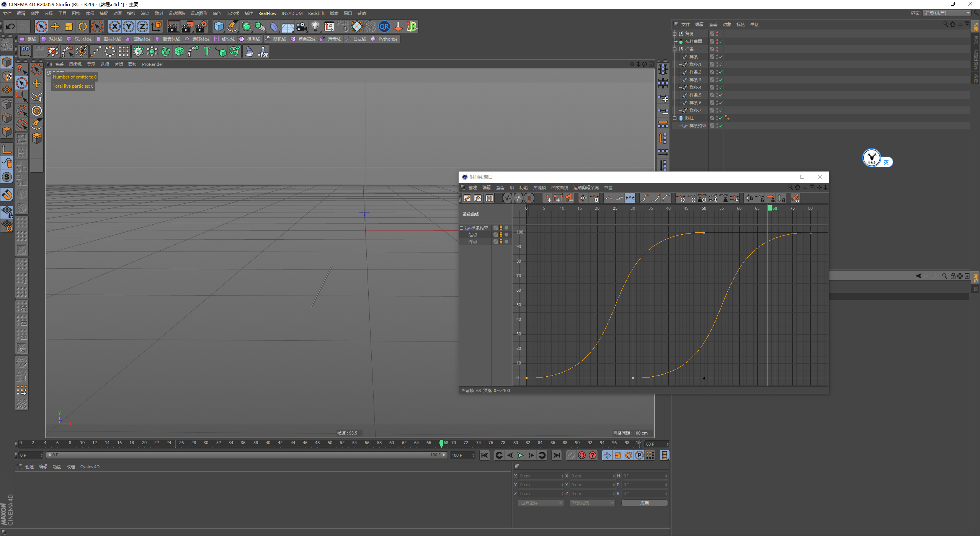The image size is (980, 536).
Task: Toggle Y axis lock in toolbar
Action: point(129,26)
